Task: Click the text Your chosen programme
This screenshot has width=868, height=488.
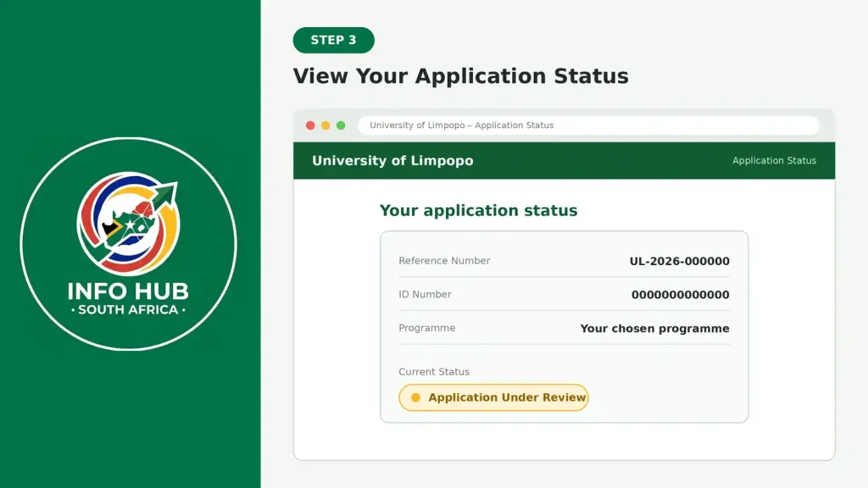Action: click(x=654, y=329)
